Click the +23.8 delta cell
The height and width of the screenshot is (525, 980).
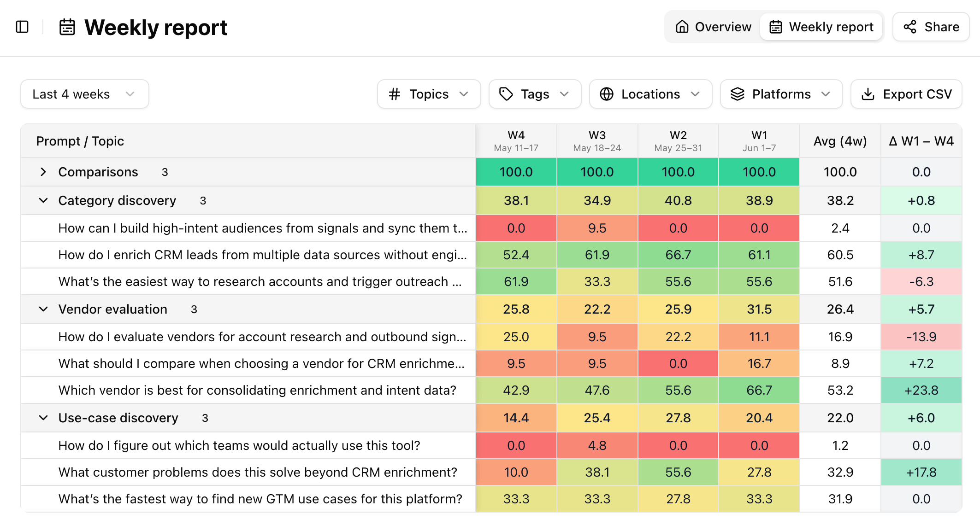point(921,390)
